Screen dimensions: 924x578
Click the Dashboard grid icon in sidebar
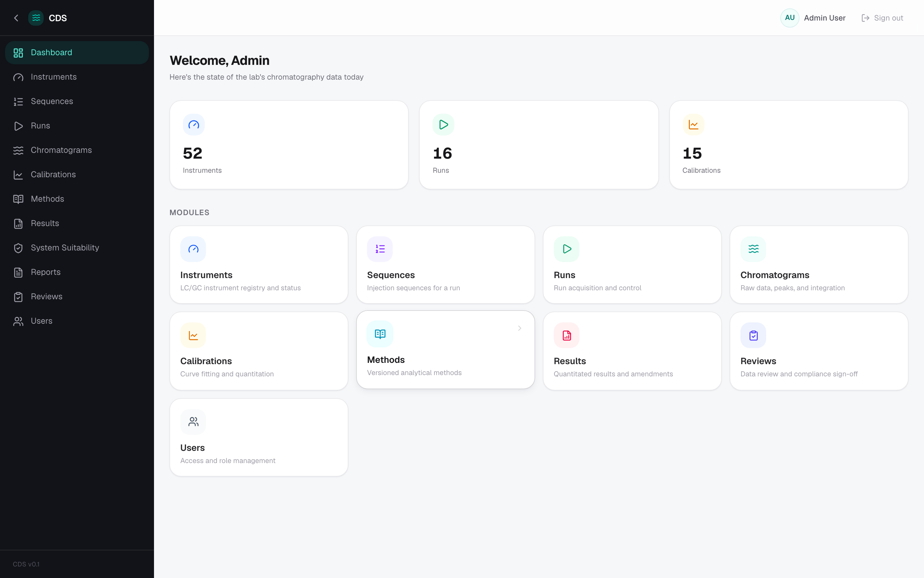[x=18, y=53]
